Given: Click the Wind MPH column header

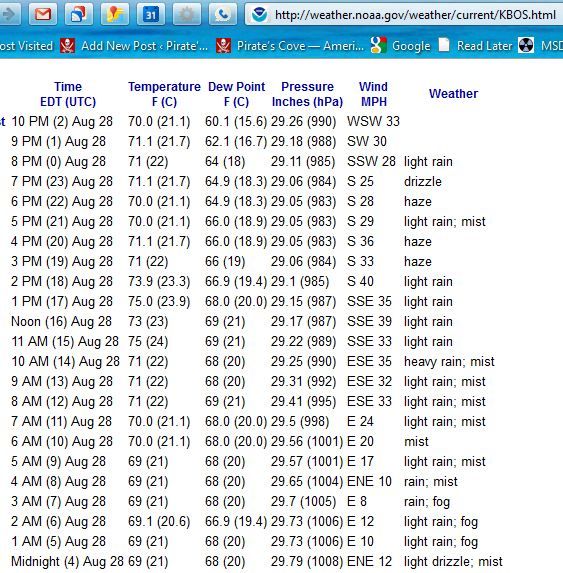Looking at the screenshot, I should click(x=373, y=94).
